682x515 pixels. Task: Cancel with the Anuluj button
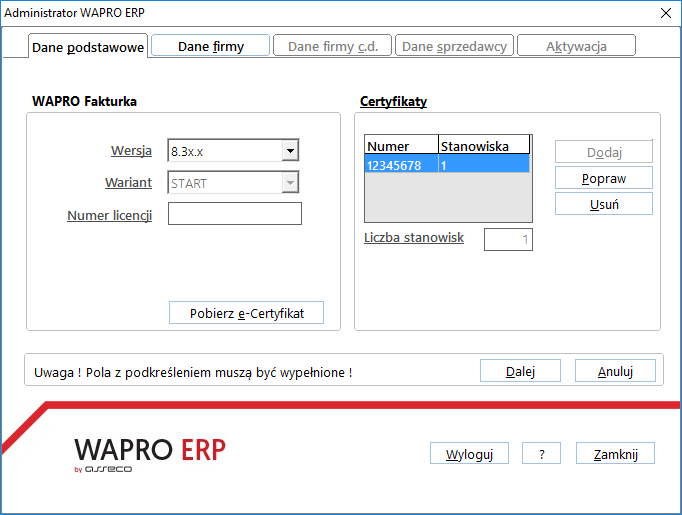click(615, 371)
